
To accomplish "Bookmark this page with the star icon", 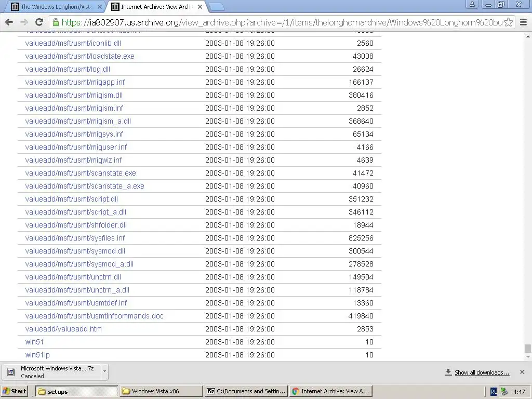I will [x=508, y=22].
